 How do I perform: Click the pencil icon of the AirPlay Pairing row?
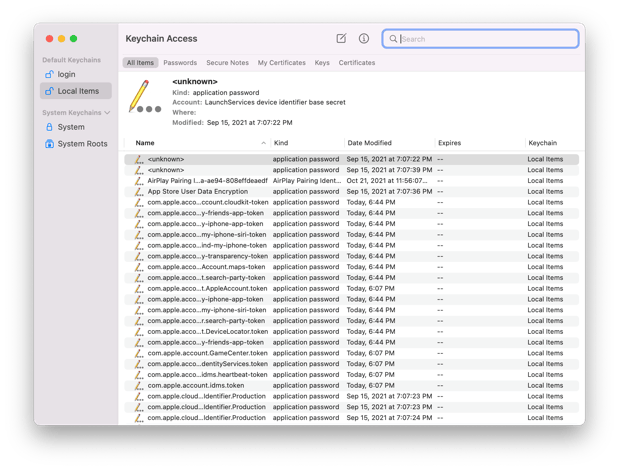[139, 181]
